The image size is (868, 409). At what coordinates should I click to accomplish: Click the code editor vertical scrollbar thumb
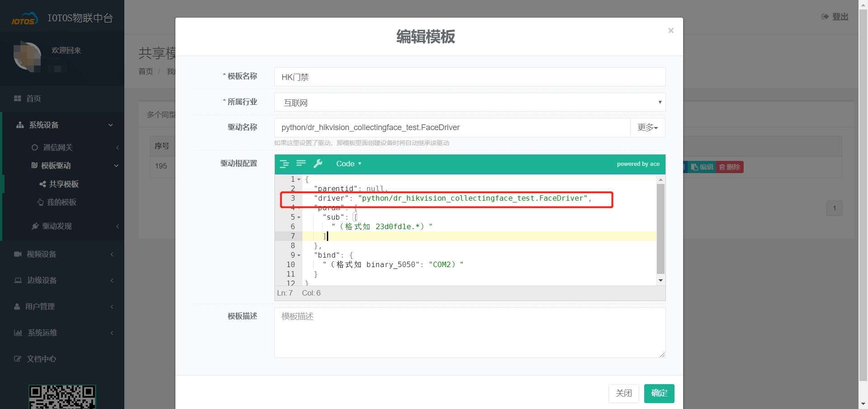click(x=660, y=228)
